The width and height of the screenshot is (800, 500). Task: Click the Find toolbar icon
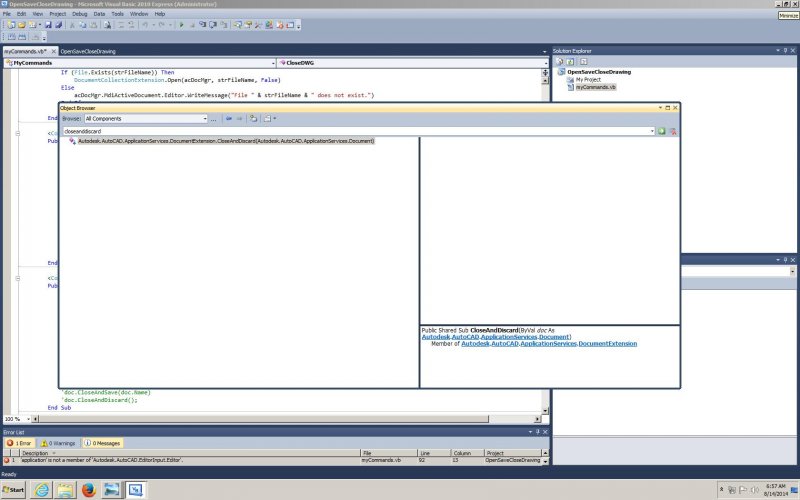(107, 24)
